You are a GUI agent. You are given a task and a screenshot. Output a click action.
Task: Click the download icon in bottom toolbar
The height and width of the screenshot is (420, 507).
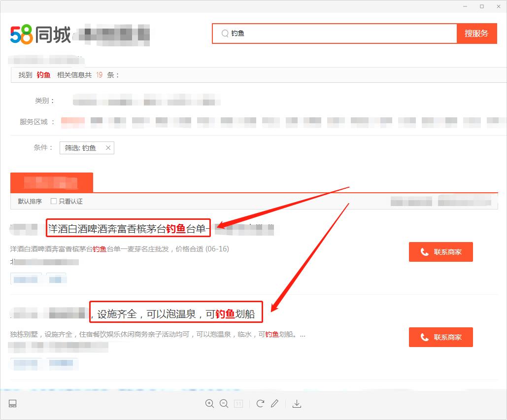[297, 403]
